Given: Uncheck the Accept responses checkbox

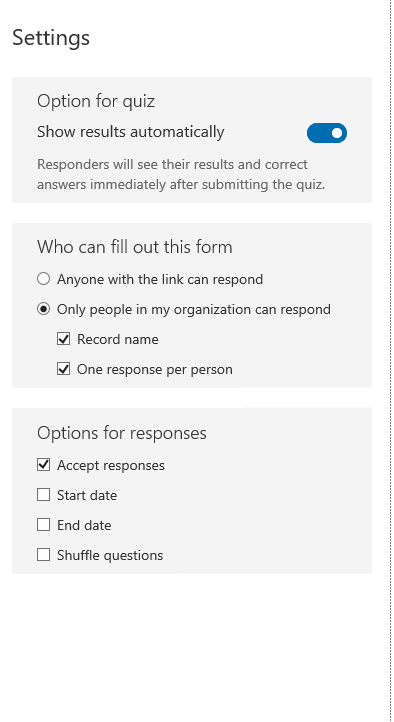Looking at the screenshot, I should coord(43,465).
